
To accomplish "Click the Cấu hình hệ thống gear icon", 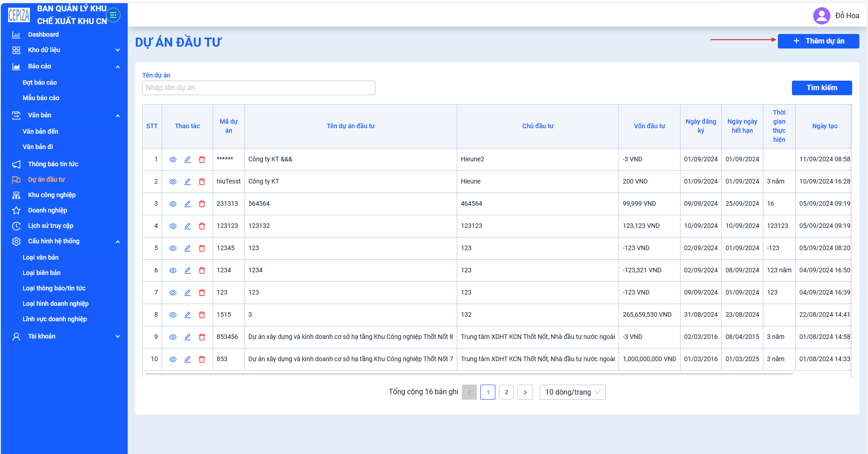I will click(16, 241).
